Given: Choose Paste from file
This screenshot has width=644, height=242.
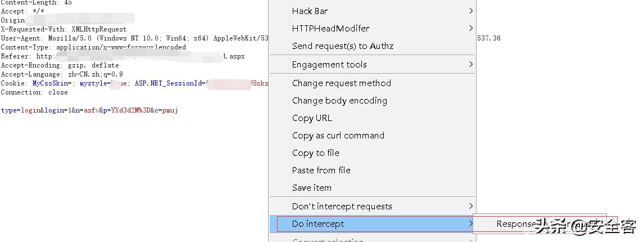Looking at the screenshot, I should pos(321,171).
